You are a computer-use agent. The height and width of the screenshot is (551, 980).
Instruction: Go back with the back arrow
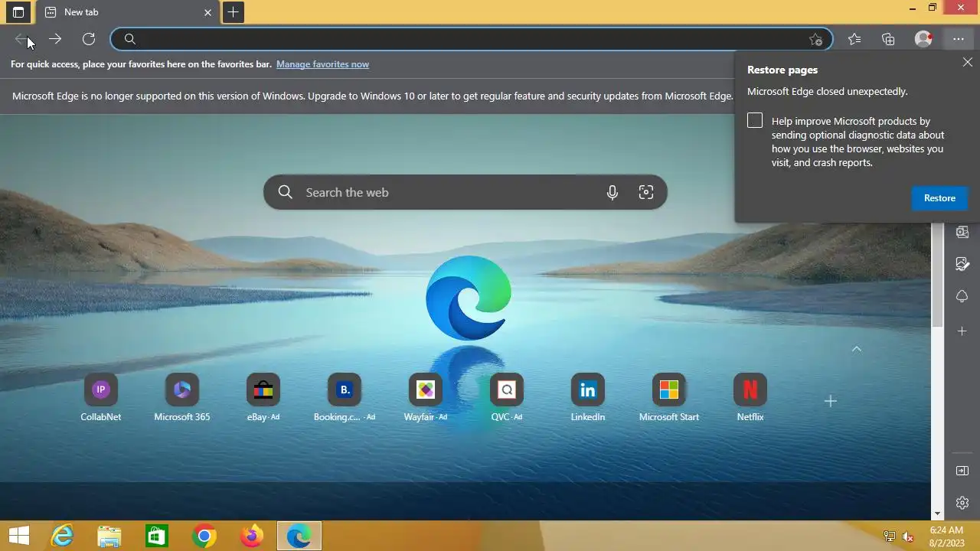click(x=21, y=39)
